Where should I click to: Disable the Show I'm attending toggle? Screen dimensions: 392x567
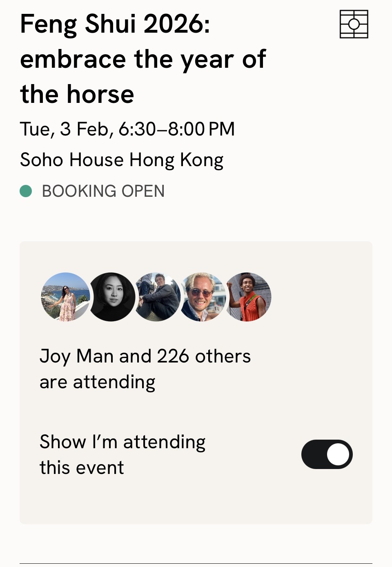tap(327, 454)
